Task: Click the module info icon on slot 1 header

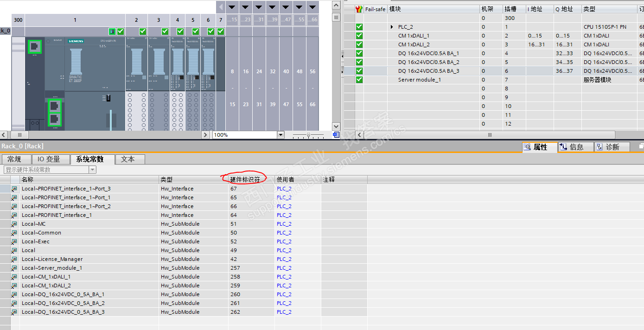Action: (x=112, y=32)
